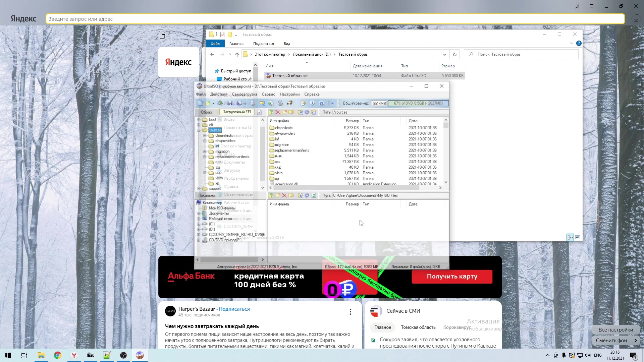Click the Help question mark icon in UltraISO toolbar
644x362 pixels.
(321, 103)
